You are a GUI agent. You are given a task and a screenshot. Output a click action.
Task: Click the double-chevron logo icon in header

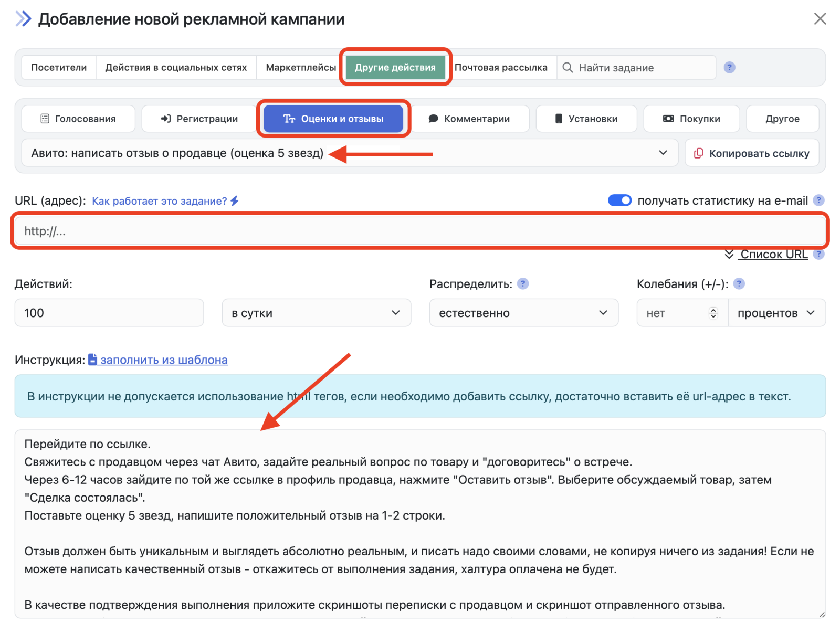coord(23,19)
